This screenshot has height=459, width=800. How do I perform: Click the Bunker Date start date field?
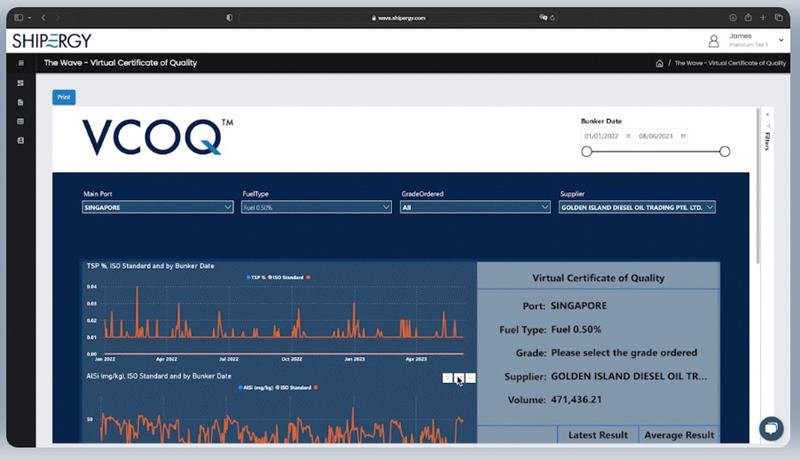(x=601, y=135)
